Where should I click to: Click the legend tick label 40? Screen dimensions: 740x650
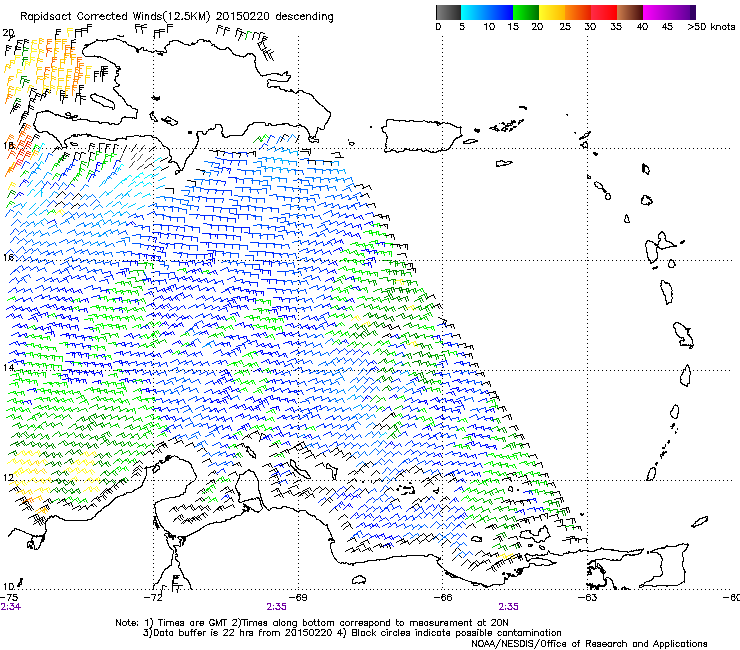pos(642,27)
